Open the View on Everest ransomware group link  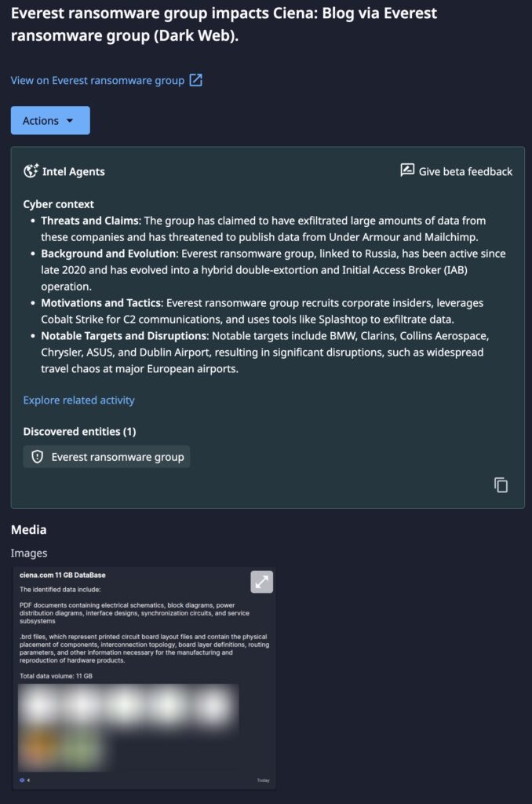point(97,80)
